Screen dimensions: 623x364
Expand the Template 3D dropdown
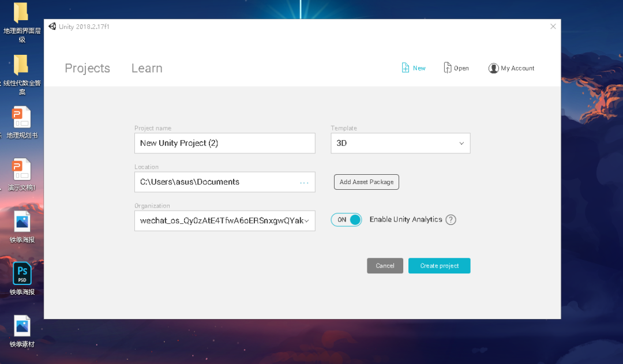[x=400, y=143]
